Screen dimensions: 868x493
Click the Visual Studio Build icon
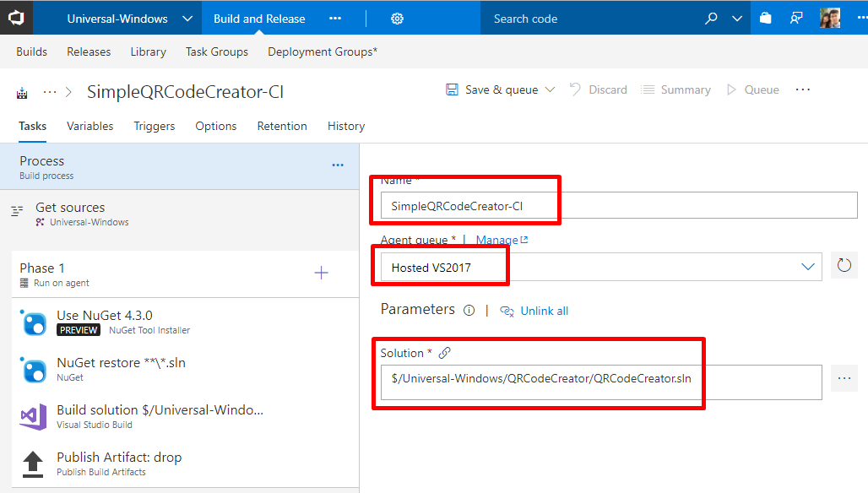pos(33,417)
